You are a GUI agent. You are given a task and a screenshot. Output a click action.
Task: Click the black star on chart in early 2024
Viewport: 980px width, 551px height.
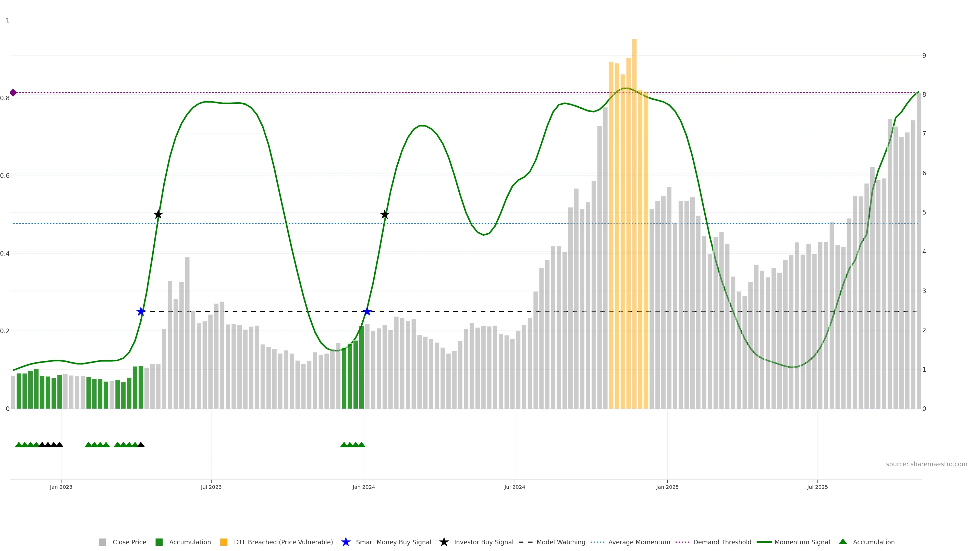click(x=385, y=215)
